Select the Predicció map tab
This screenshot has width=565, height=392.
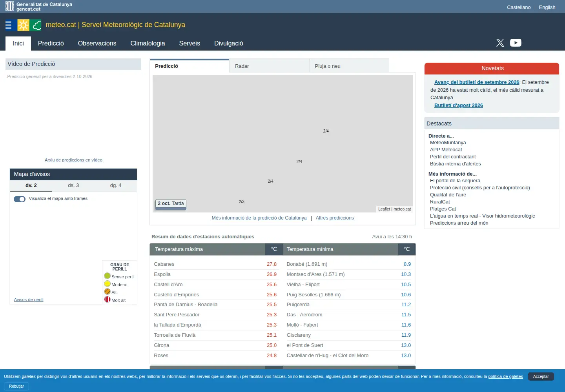click(190, 66)
